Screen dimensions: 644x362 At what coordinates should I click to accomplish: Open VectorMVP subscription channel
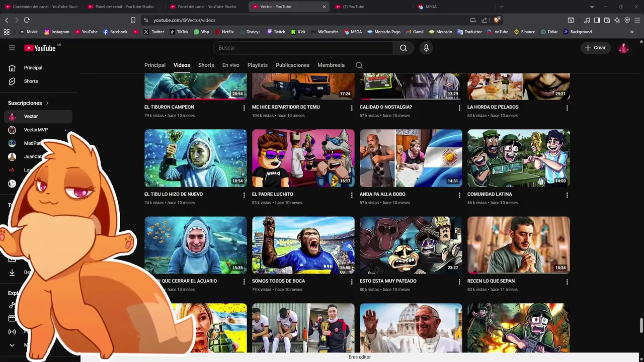click(38, 130)
